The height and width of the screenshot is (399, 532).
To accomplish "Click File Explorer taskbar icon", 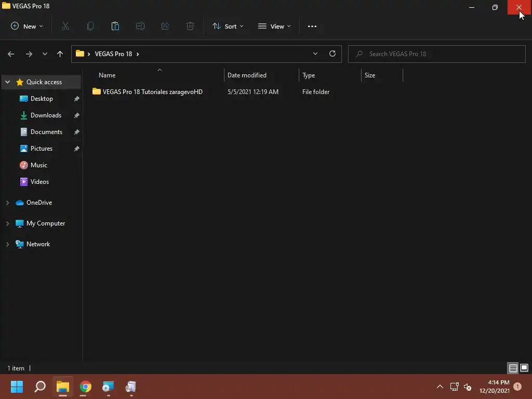I will click(63, 387).
